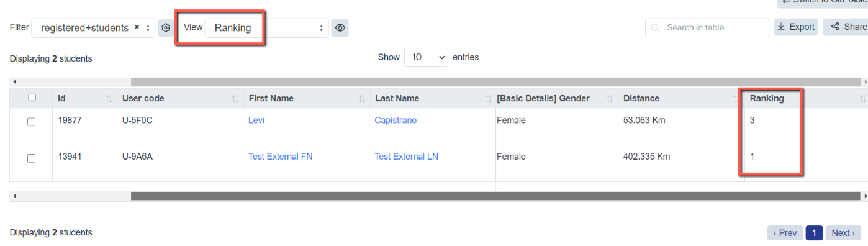Viewport: 868px width, 246px height.
Task: Sort by User code sort icon
Action: 235,99
